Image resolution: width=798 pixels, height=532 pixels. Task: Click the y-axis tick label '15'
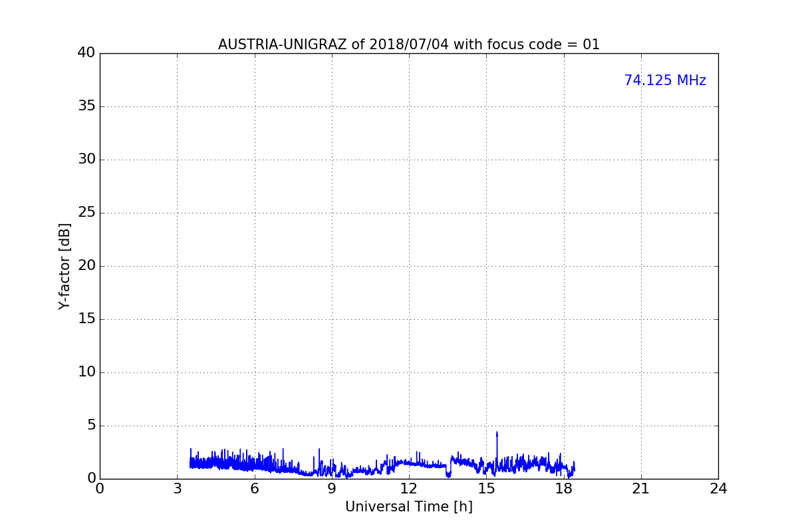(86, 319)
